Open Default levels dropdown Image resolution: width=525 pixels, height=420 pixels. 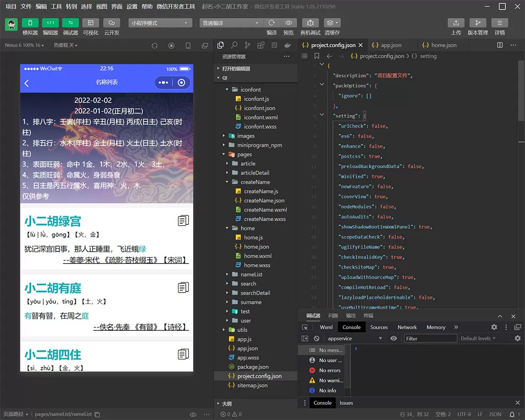[478, 339]
